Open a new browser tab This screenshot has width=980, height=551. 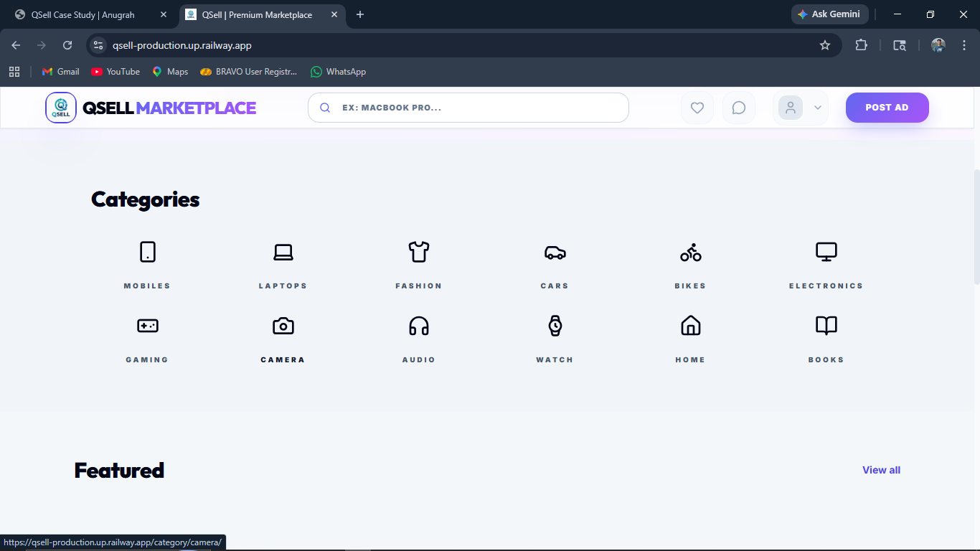tap(360, 14)
